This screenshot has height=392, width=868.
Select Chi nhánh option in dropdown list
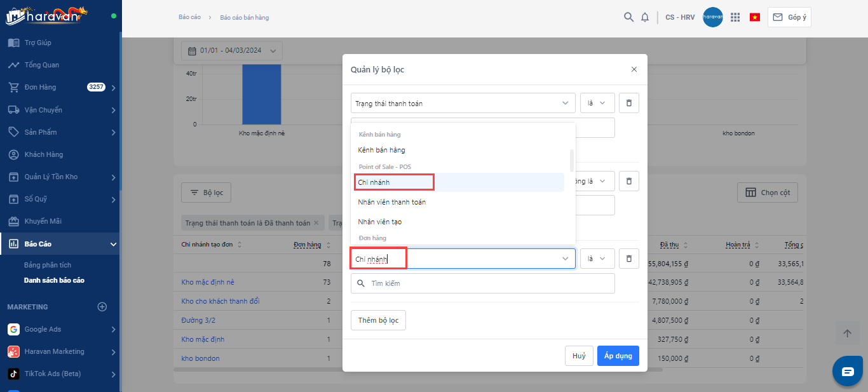pos(394,182)
